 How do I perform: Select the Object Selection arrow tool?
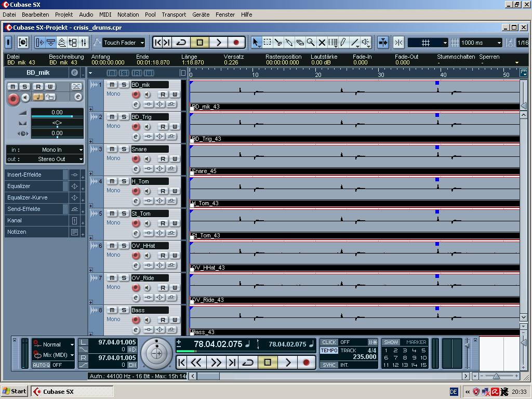point(256,43)
